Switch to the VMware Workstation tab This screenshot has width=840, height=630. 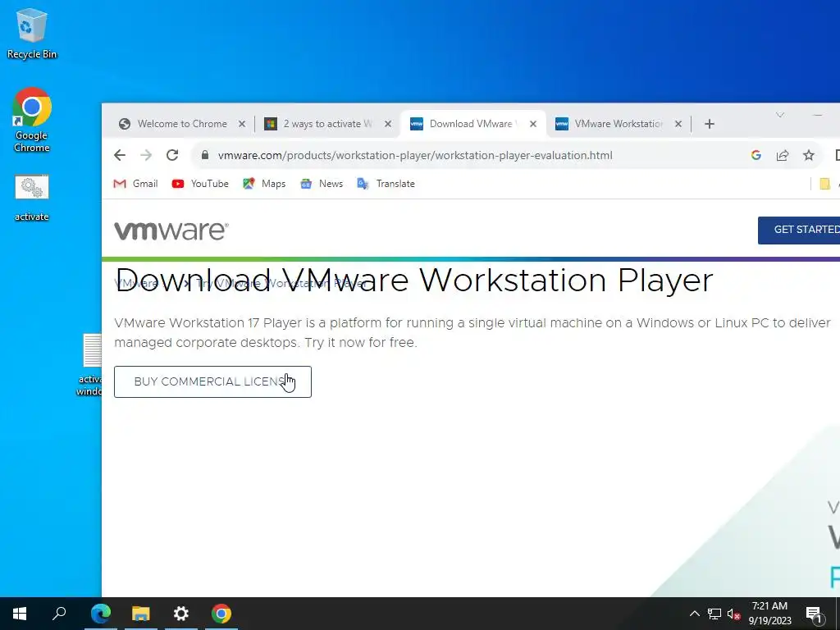618,124
